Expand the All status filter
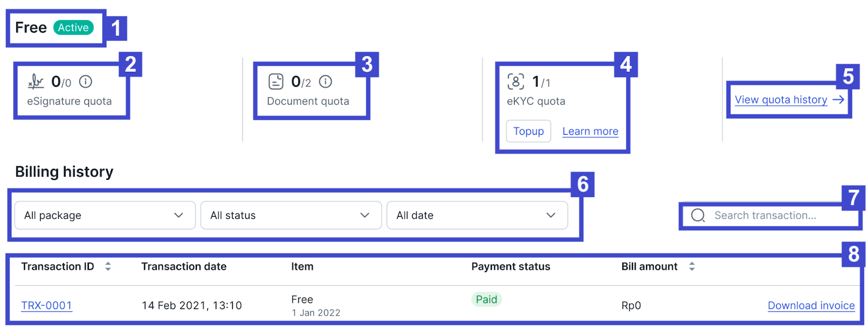Image resolution: width=868 pixels, height=333 pixels. [291, 215]
